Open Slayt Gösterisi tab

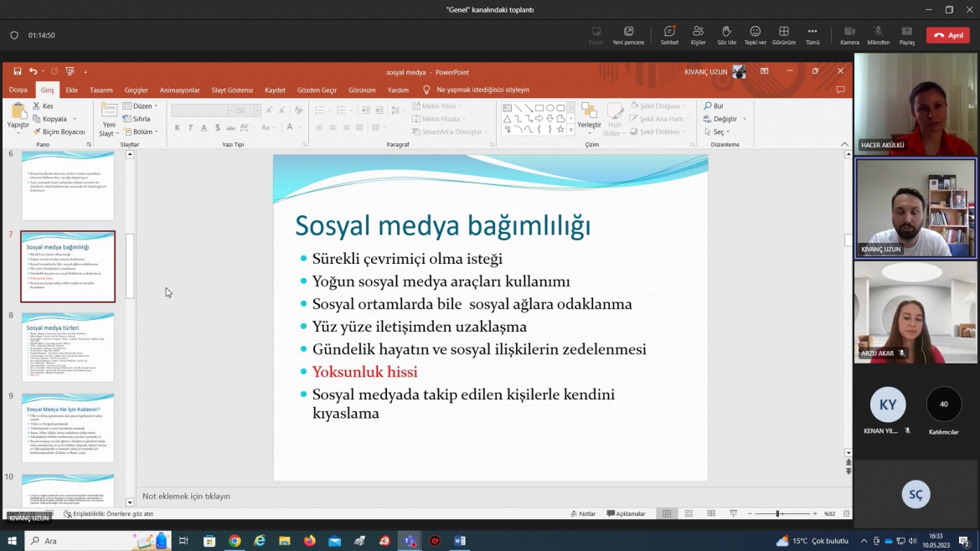[232, 90]
